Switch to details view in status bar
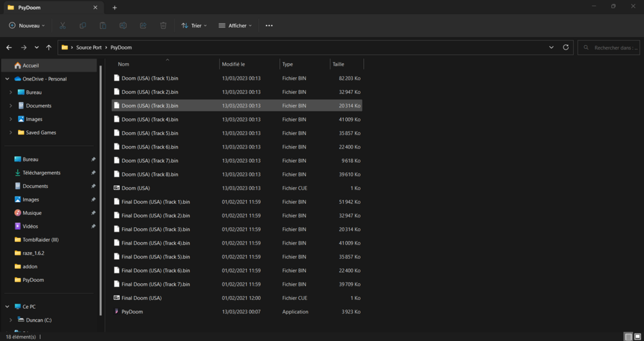This screenshot has height=341, width=644. (628, 336)
